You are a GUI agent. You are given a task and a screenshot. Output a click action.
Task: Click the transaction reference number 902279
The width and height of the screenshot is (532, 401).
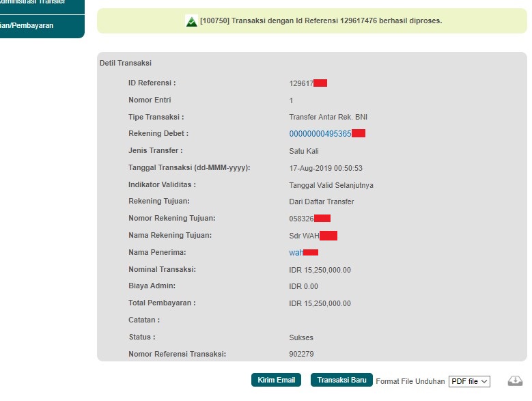point(301,354)
